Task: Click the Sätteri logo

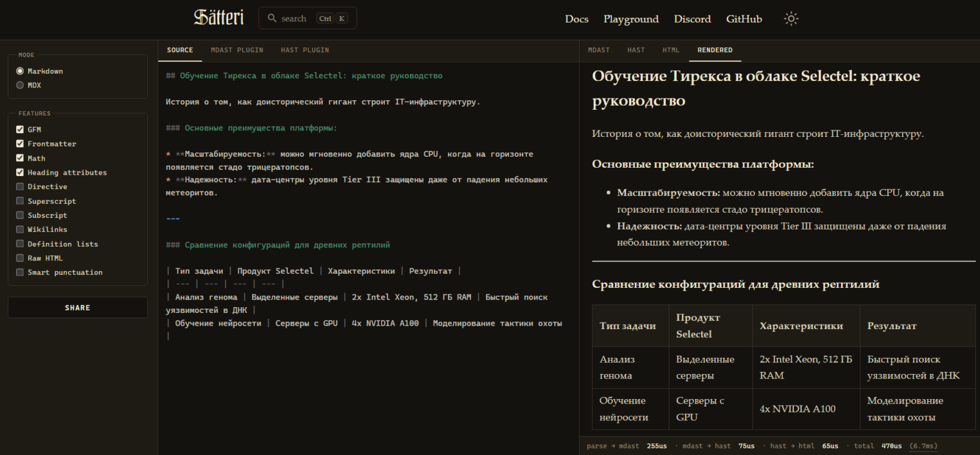Action: tap(218, 18)
